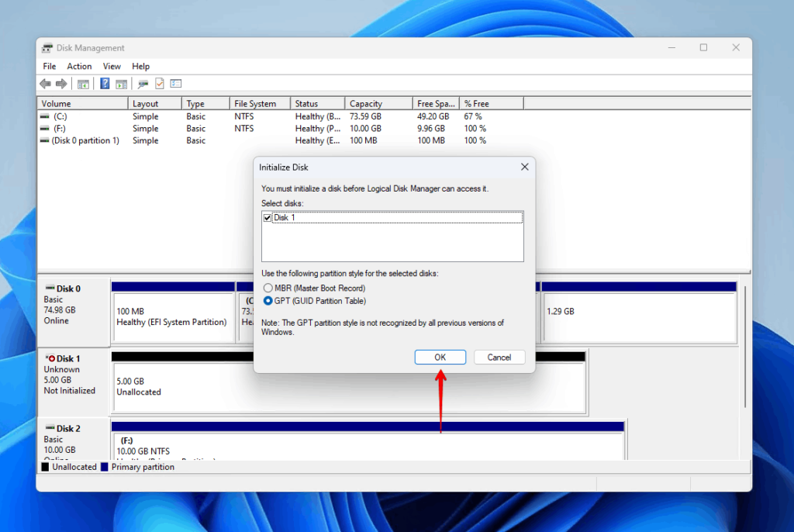Click the Disk 0 label panel
The width and height of the screenshot is (794, 532).
point(74,312)
